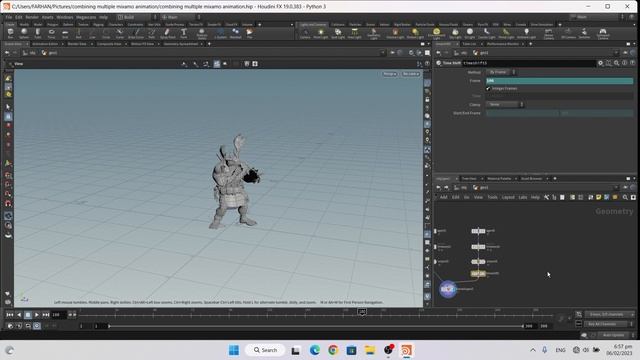Add a Sky Light from the shelf
Screen dimensions: 640x360
455,33
